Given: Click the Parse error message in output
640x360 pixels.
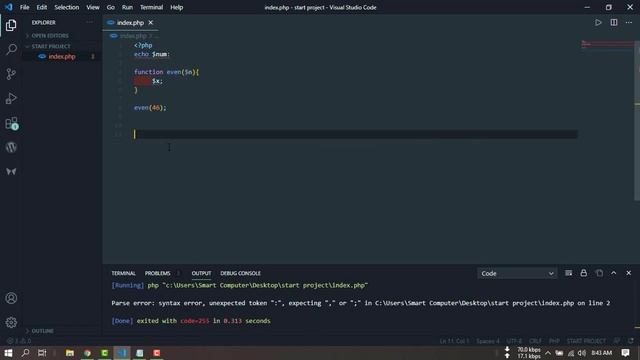Looking at the screenshot, I should 360,303.
